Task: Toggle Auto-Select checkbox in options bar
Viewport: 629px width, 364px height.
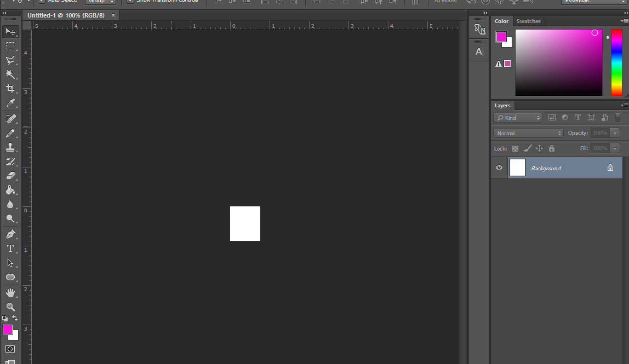Action: [42, 1]
